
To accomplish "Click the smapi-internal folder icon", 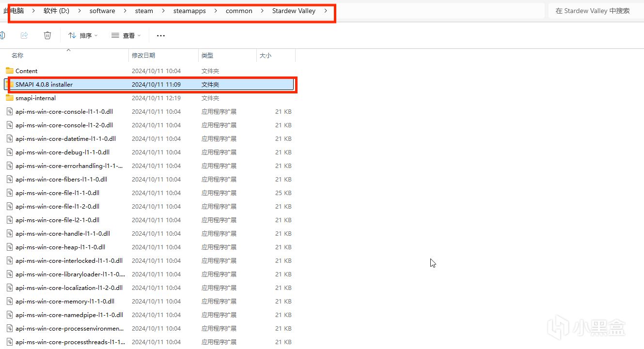I will [x=10, y=98].
